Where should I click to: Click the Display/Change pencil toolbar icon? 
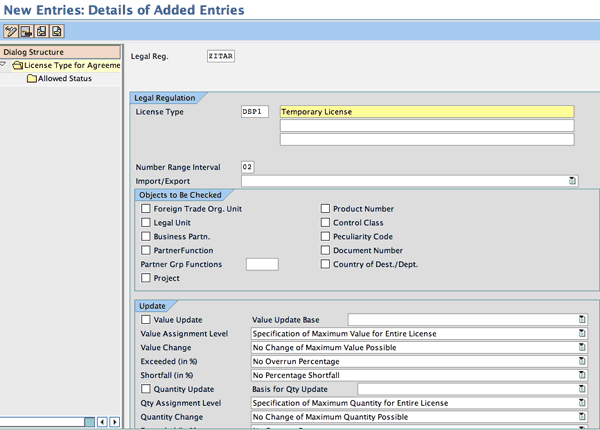click(11, 32)
